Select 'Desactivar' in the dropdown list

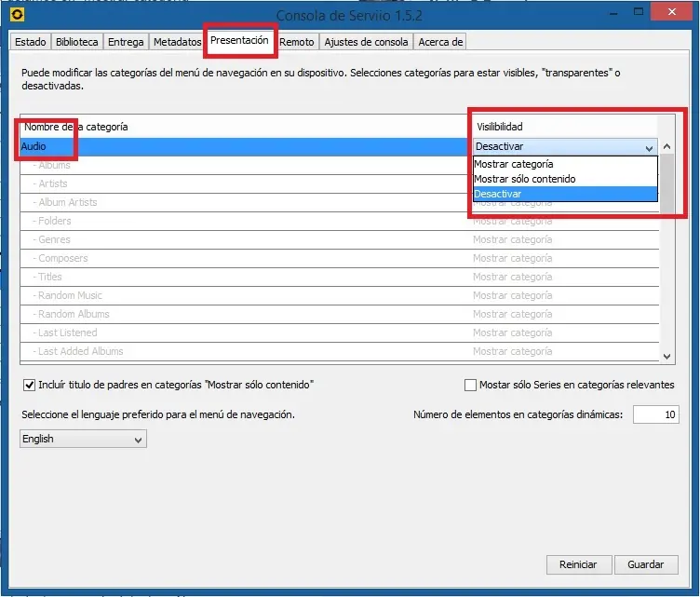click(x=498, y=194)
